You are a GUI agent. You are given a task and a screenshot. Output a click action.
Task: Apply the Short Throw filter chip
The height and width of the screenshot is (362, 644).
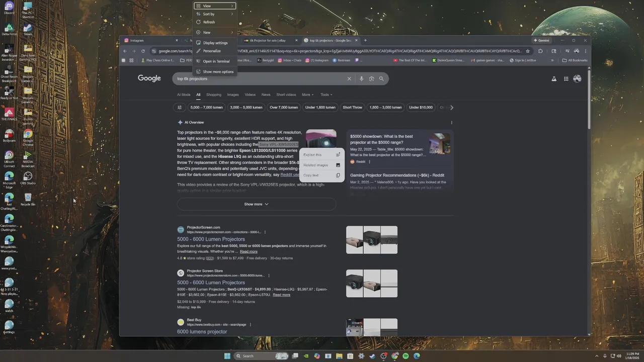(353, 107)
